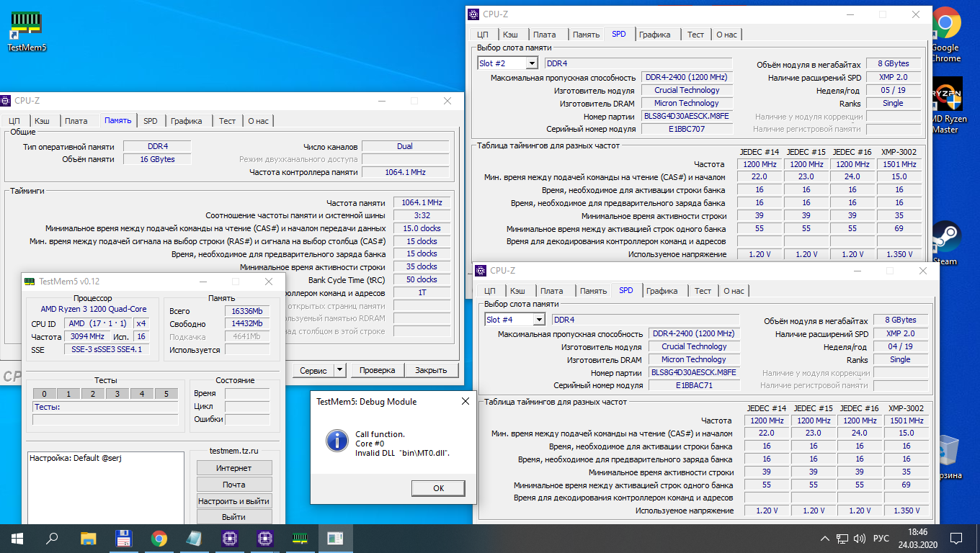
Task: Click Настроить и выйти in TestMem5
Action: 234,501
